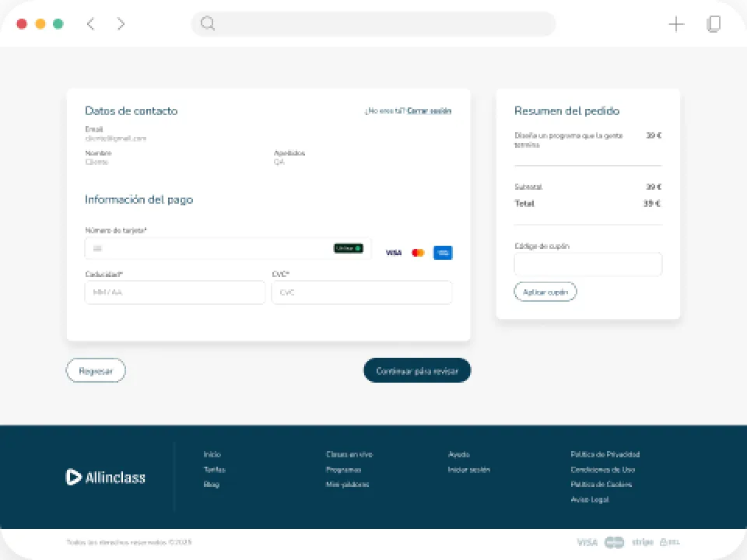Visit the Blog footer link
The image size is (747, 560).
pyautogui.click(x=212, y=485)
